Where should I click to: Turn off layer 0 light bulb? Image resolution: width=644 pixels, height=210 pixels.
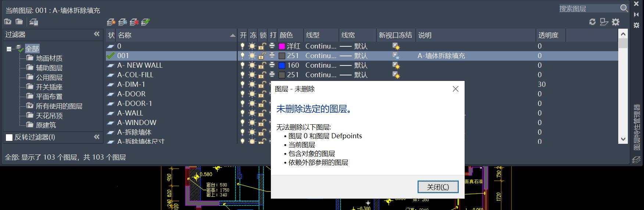(242, 46)
